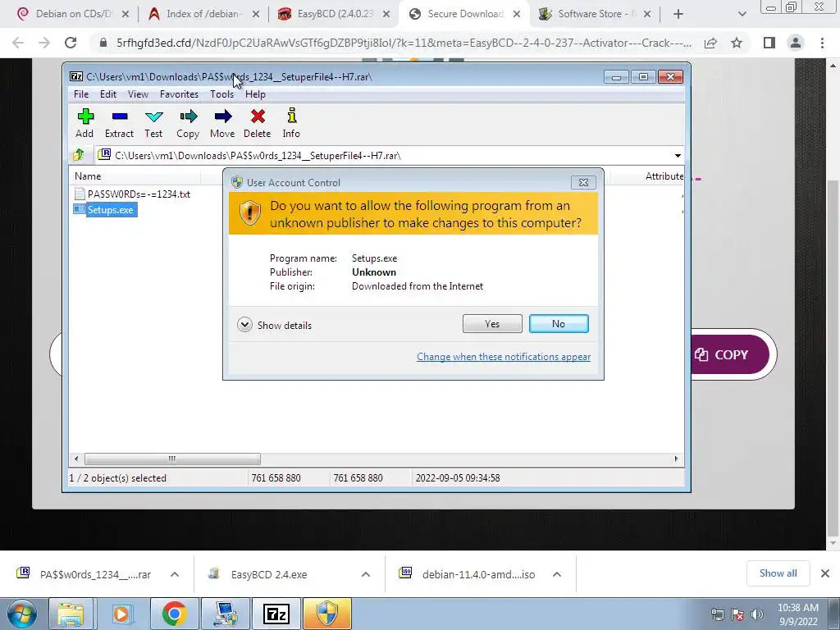Image resolution: width=840 pixels, height=630 pixels.
Task: Close the Secure Download tab
Action: point(517,14)
